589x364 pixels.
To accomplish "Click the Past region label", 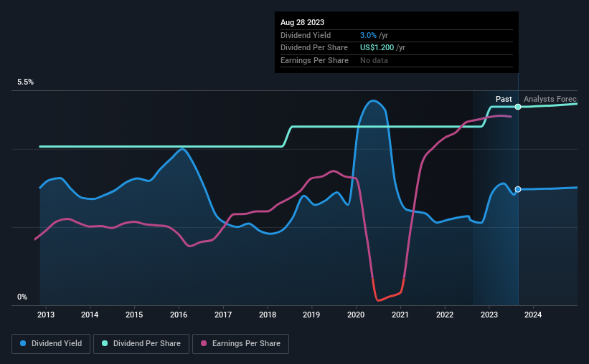I will [x=504, y=99].
